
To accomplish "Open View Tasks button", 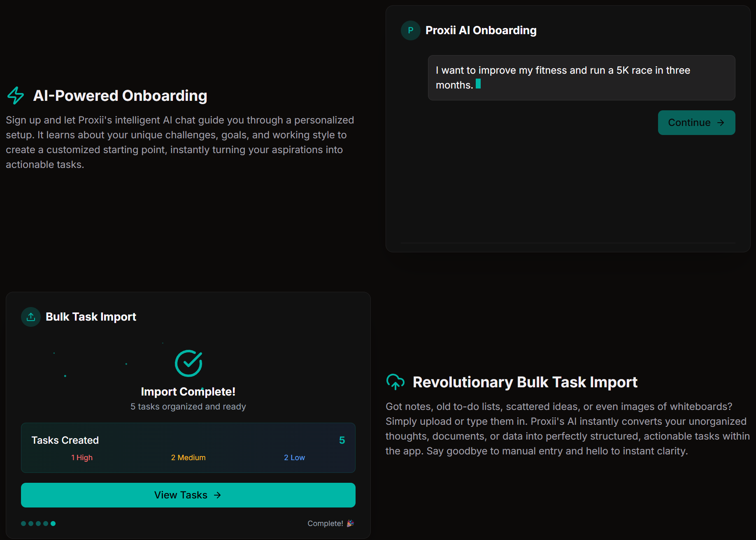I will coord(188,495).
